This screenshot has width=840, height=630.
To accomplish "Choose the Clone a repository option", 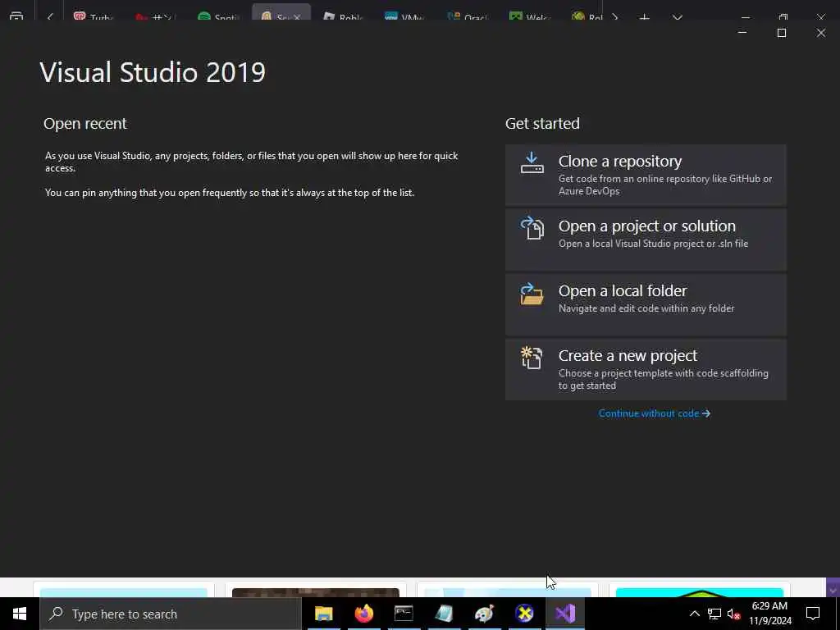I will [x=646, y=175].
